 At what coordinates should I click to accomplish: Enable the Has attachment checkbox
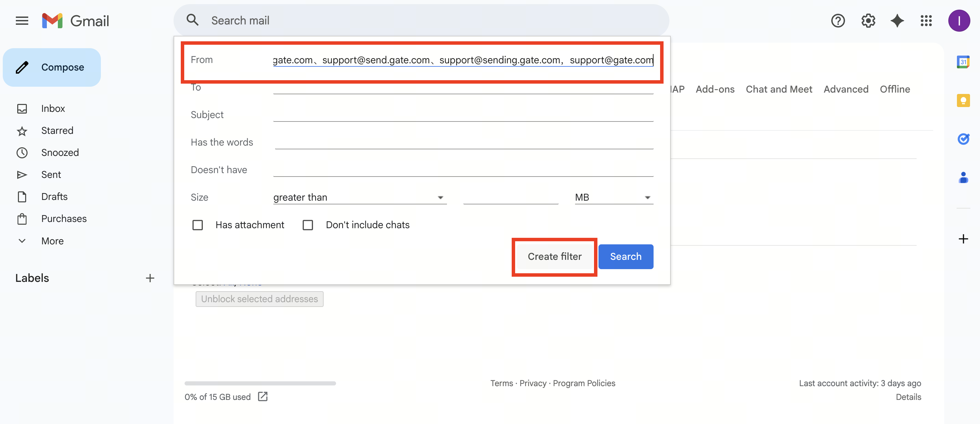(197, 225)
